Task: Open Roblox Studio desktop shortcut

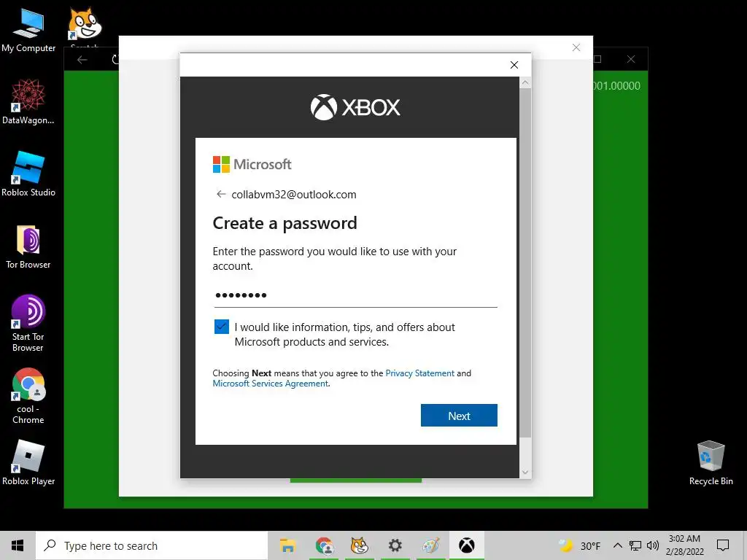Action: (x=28, y=174)
